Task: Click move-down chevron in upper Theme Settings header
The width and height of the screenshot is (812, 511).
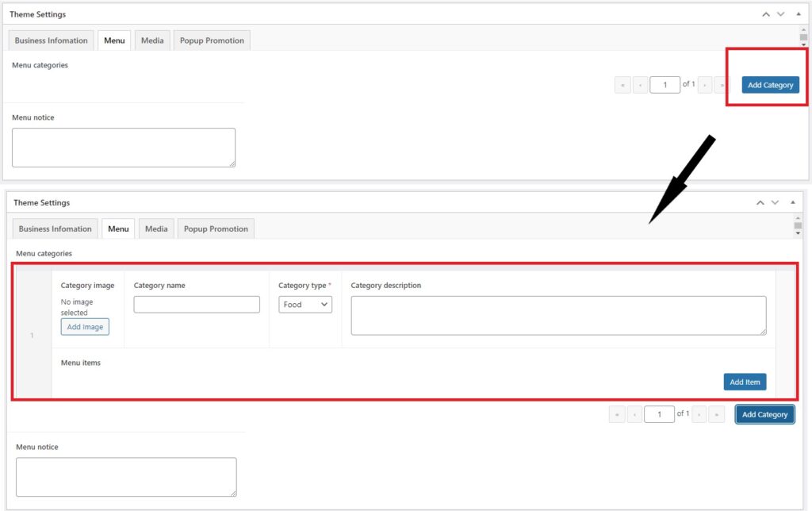Action: [780, 14]
